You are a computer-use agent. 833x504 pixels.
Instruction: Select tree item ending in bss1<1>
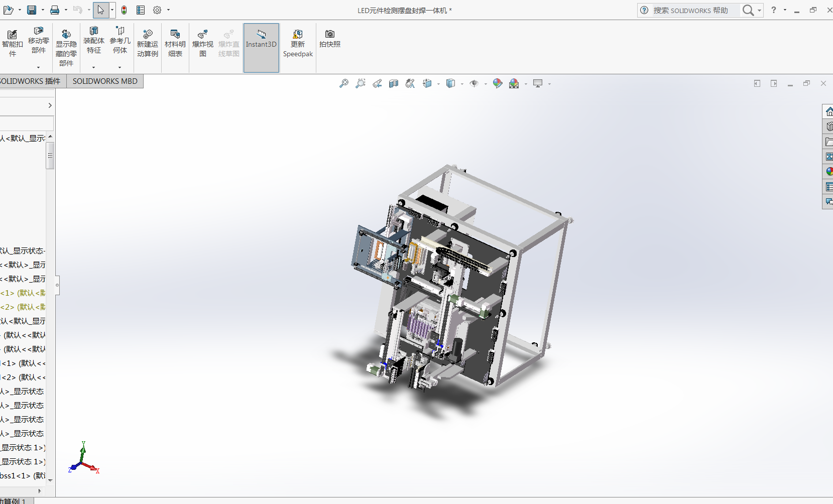click(x=23, y=475)
